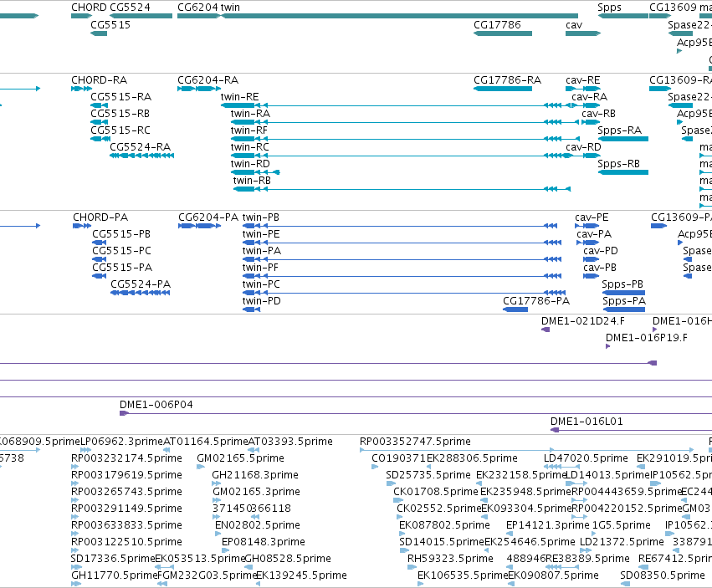Click the RP003232174.5prime EST label

pos(126,458)
